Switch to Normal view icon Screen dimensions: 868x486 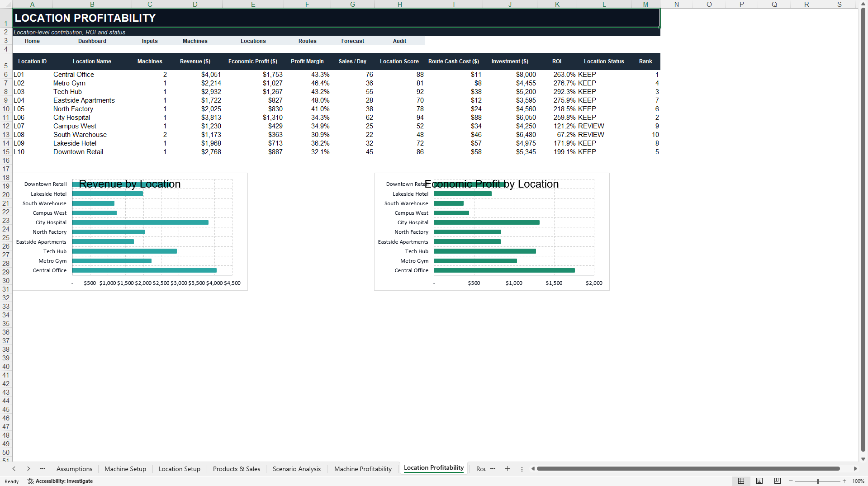coord(741,481)
